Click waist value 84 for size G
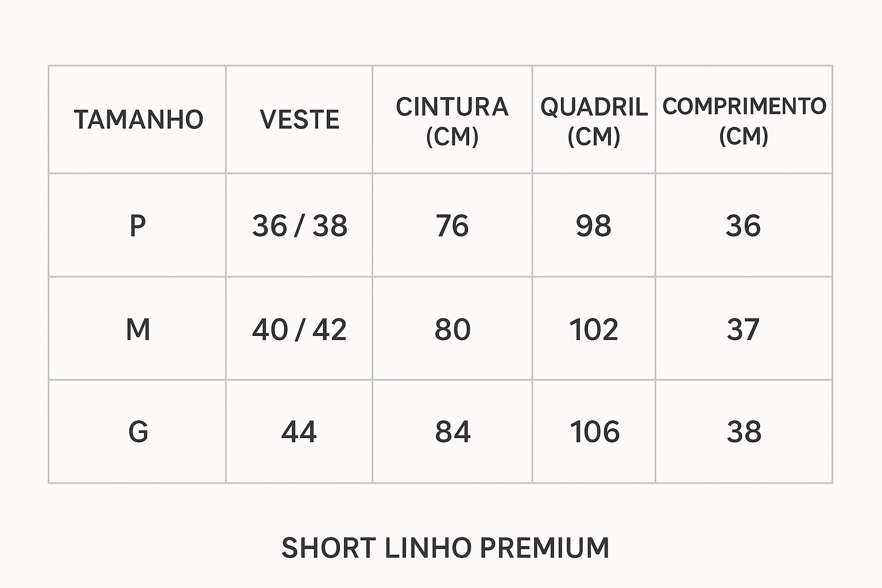Viewport: 882px width, 588px height. pyautogui.click(x=452, y=432)
